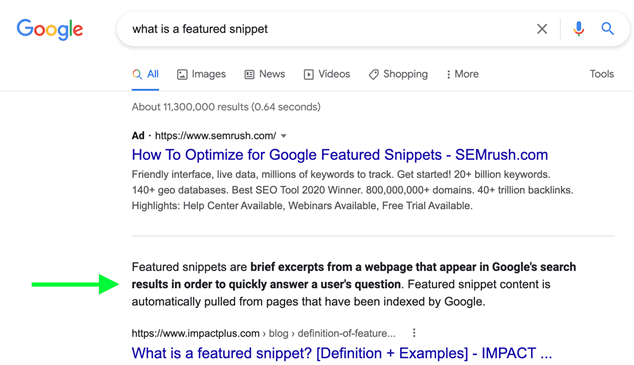Screen dimensions: 634x365
Task: Open the More search options menu
Action: tap(462, 74)
